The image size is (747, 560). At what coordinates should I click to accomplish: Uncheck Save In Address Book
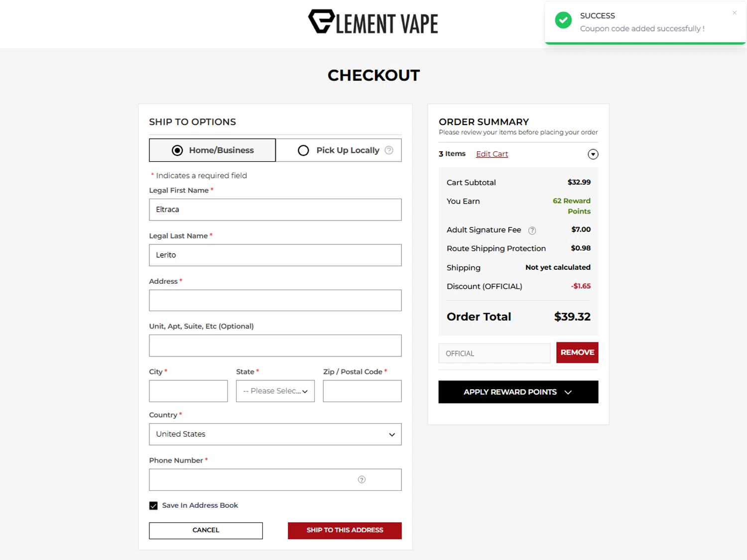pos(153,506)
